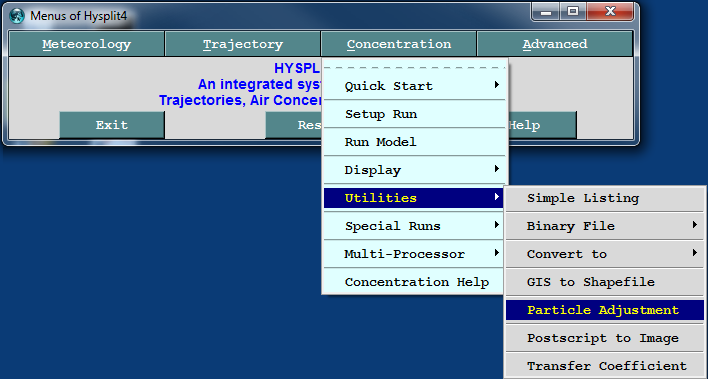Select Transfer Coefficient option
The width and height of the screenshot is (708, 379).
[605, 365]
